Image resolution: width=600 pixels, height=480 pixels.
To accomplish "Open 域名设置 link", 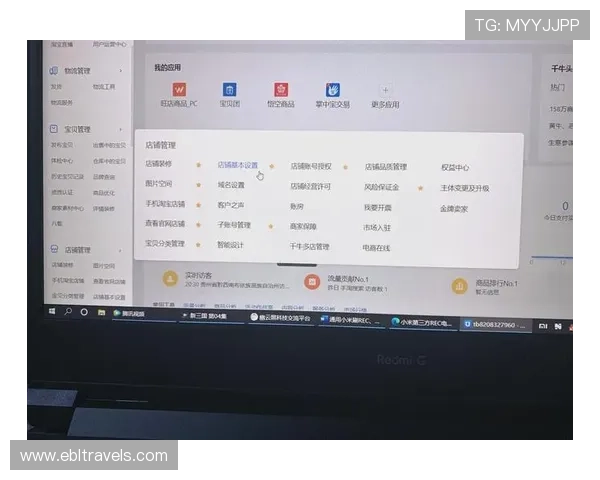I will (231, 185).
